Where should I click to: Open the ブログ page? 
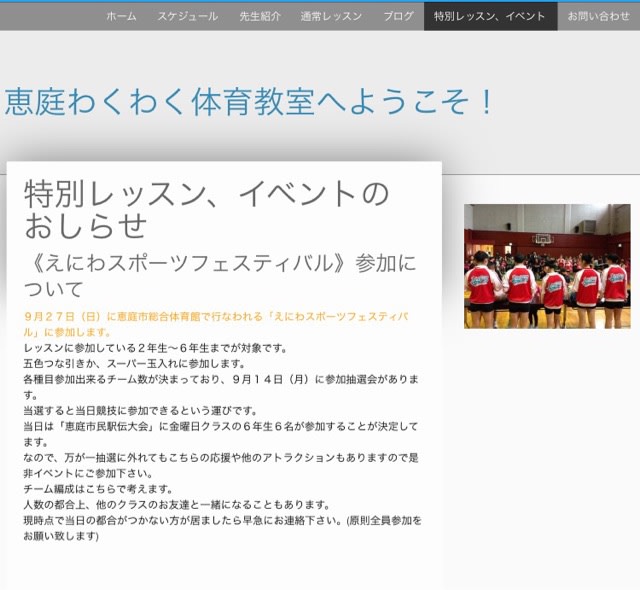pos(398,16)
